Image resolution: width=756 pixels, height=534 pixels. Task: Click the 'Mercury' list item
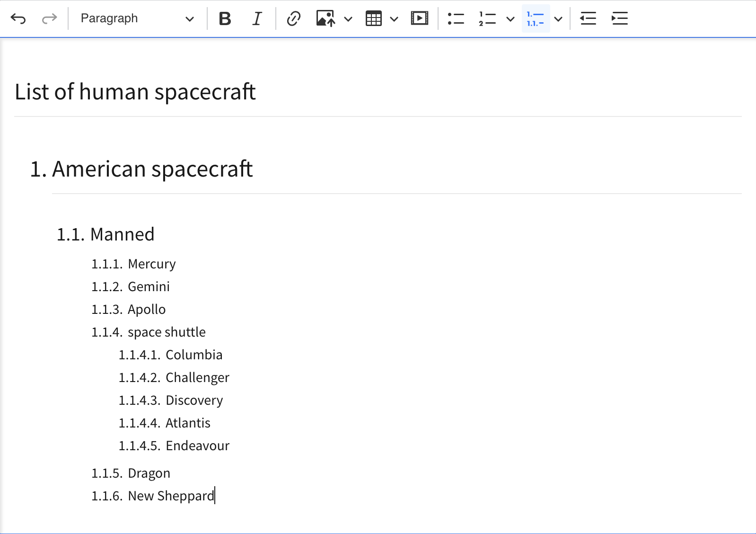pyautogui.click(x=152, y=264)
